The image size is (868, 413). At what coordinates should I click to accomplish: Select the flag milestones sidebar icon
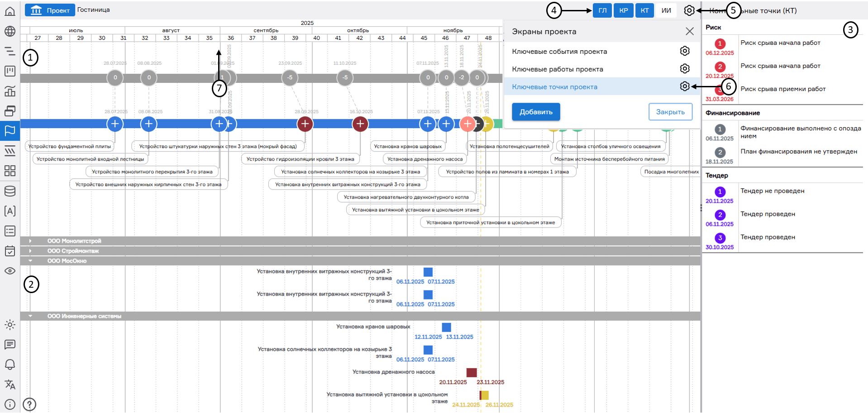coord(10,131)
